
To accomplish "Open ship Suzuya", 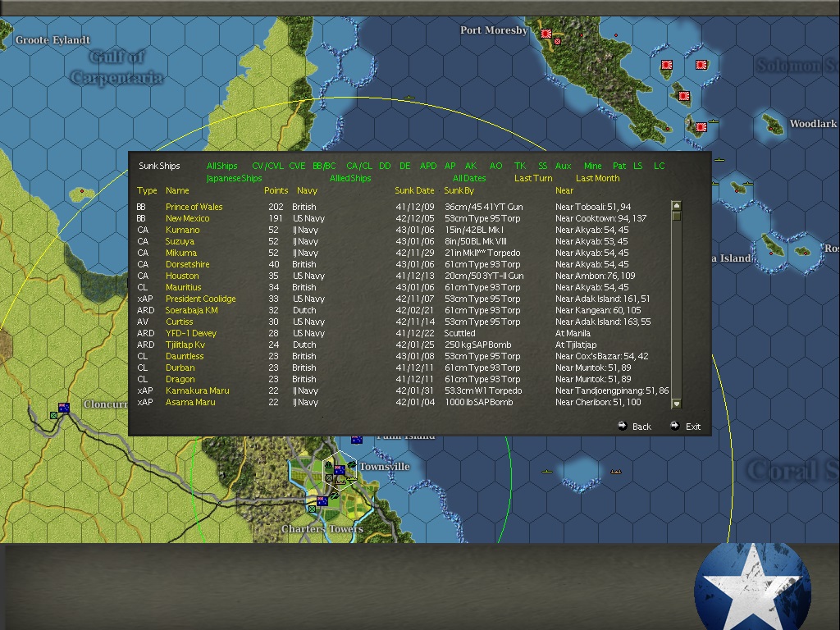I will click(x=180, y=242).
